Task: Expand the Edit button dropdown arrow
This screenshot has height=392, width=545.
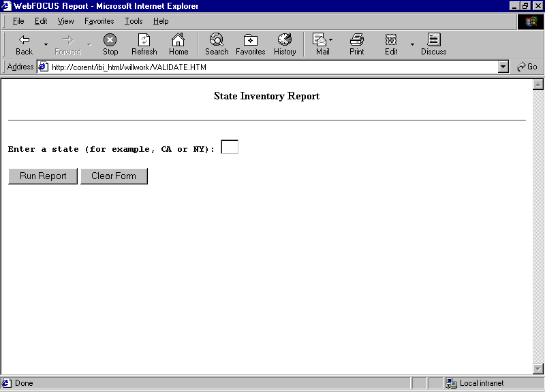Action: coord(412,44)
